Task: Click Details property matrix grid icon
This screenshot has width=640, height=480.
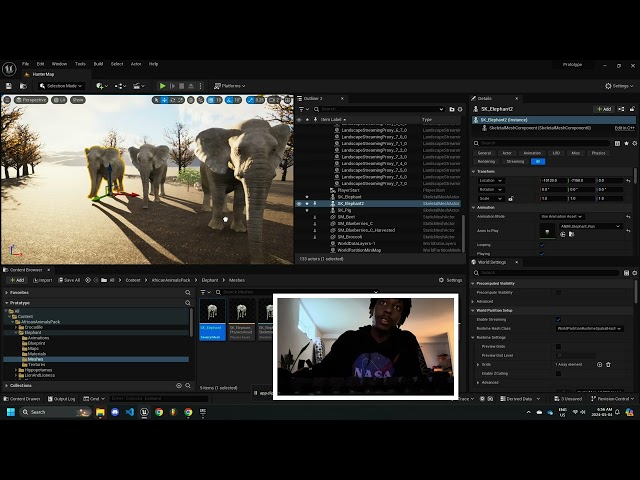Action: [x=617, y=143]
